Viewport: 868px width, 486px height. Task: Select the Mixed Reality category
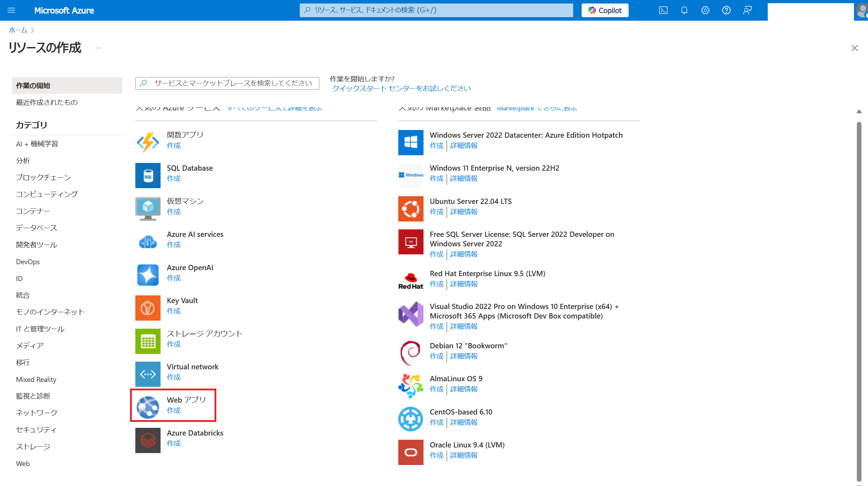tap(36, 379)
